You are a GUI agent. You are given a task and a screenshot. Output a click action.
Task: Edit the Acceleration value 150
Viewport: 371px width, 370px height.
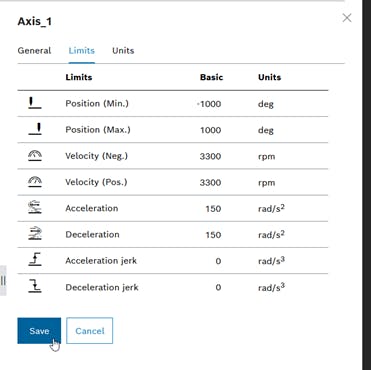(x=213, y=209)
